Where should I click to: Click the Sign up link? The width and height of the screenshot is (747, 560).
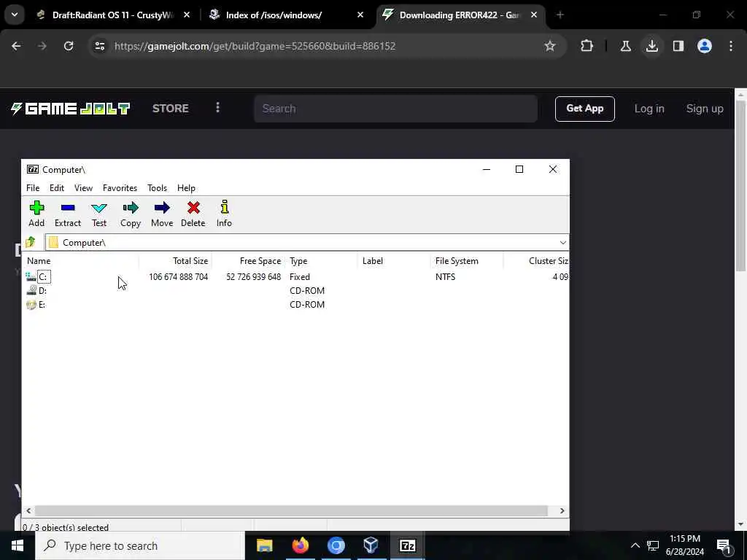[705, 109]
